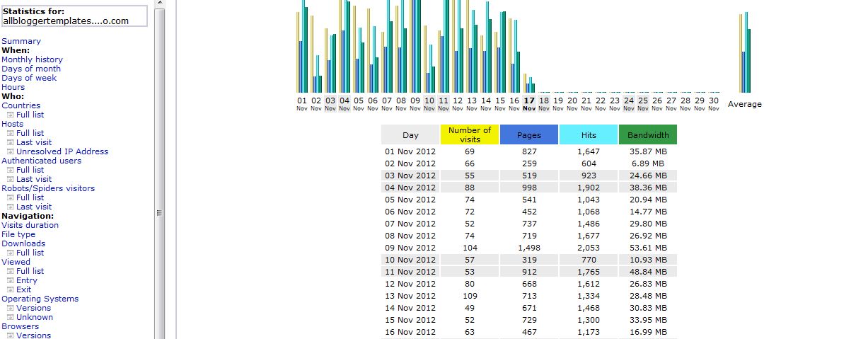The width and height of the screenshot is (868, 339).
Task: Open the Operating Systems report
Action: (x=40, y=299)
